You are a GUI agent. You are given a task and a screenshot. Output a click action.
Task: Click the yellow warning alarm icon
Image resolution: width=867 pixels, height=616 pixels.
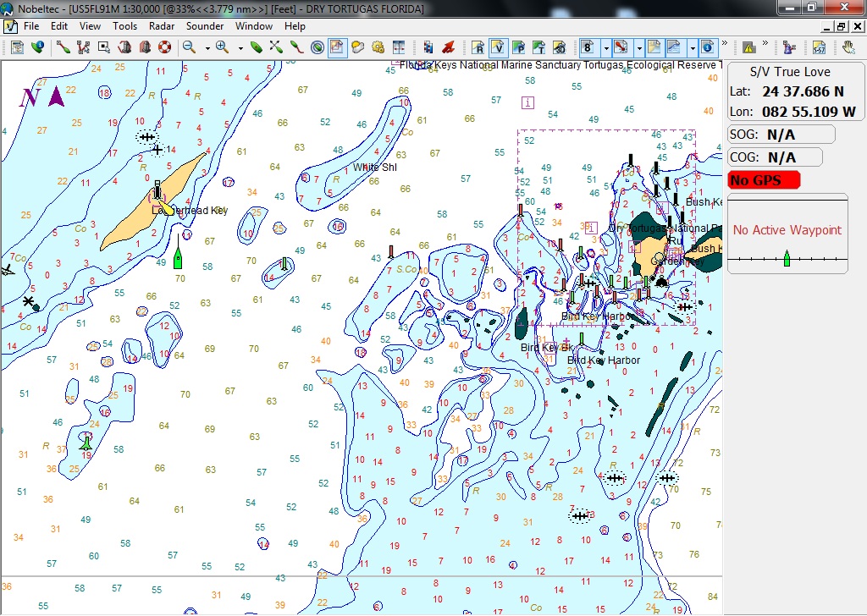(x=748, y=47)
